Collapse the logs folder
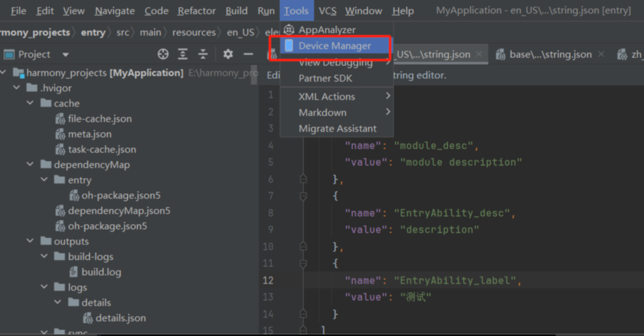The height and width of the screenshot is (336, 644). point(44,287)
